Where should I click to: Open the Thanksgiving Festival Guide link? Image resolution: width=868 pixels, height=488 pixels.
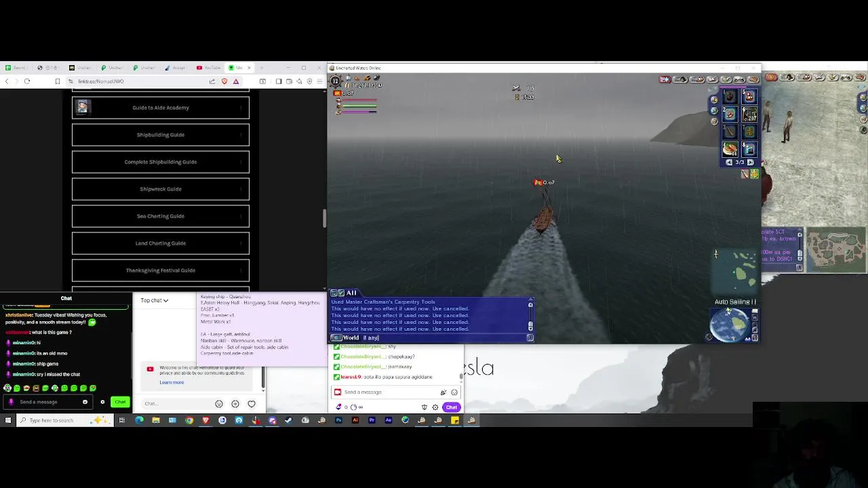click(x=161, y=270)
